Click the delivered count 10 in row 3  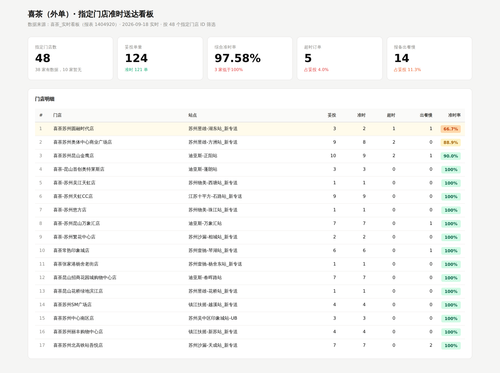coord(333,156)
